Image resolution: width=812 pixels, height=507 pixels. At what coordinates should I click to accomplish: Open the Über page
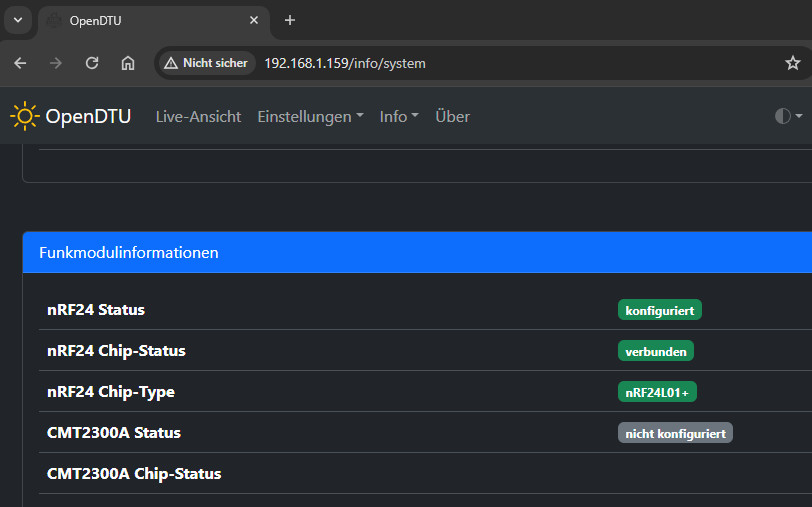click(x=453, y=117)
